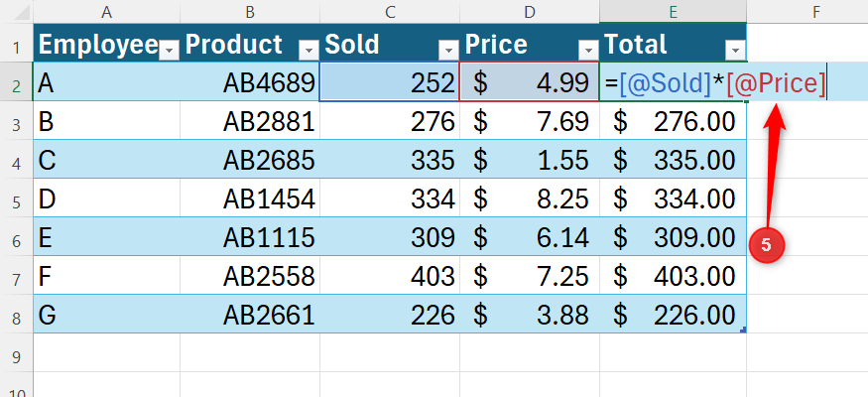The height and width of the screenshot is (397, 868).
Task: Open the Total column filter dropdown
Action: [735, 51]
